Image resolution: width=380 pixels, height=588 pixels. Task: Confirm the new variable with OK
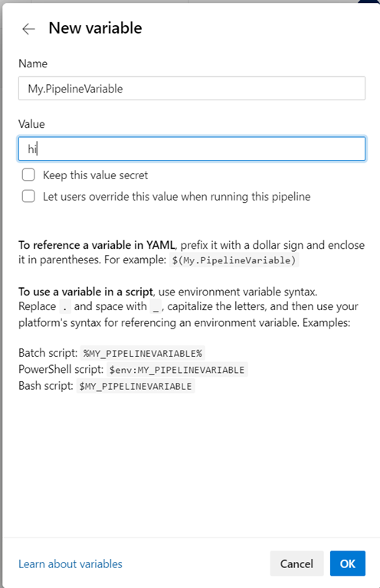coord(348,563)
